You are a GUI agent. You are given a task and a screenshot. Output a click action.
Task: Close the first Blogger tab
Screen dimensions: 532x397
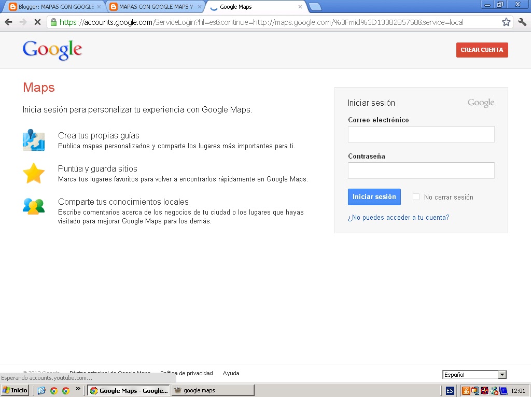99,7
